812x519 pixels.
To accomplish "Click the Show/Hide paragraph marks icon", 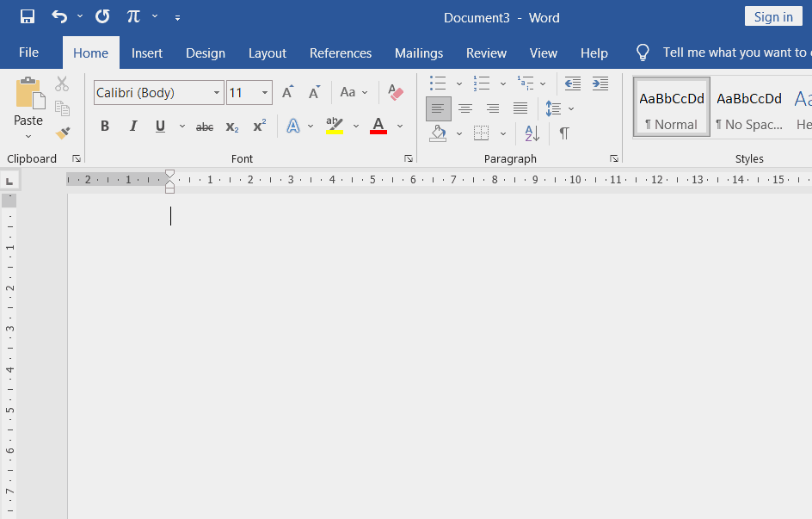I will coord(564,133).
